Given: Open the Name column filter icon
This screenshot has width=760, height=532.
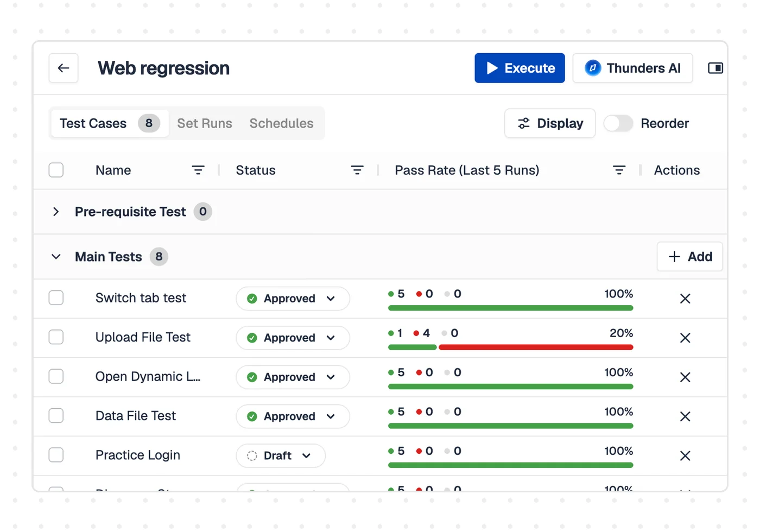Looking at the screenshot, I should coord(198,170).
